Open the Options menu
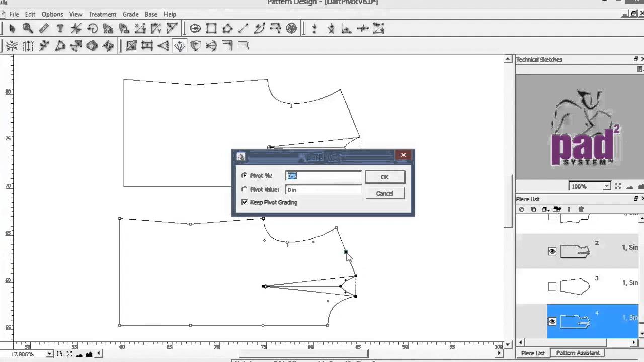This screenshot has width=644, height=362. 52,14
